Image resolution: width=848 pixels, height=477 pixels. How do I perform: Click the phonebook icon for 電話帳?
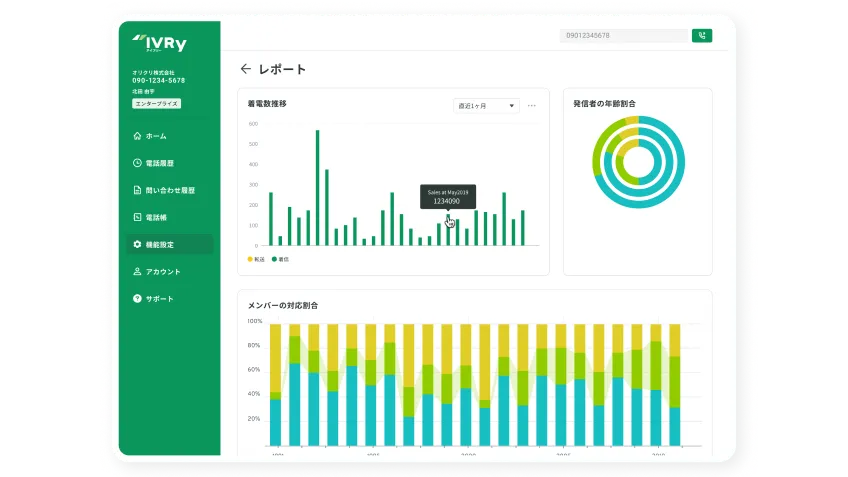tap(137, 217)
